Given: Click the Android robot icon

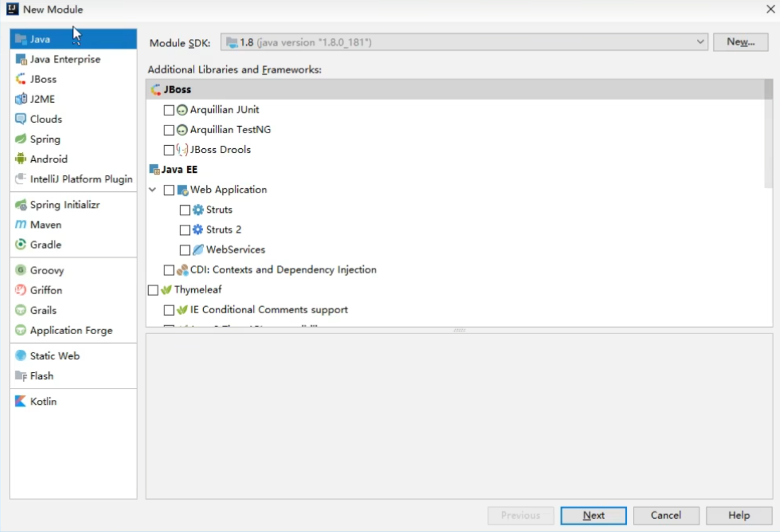Looking at the screenshot, I should [21, 159].
